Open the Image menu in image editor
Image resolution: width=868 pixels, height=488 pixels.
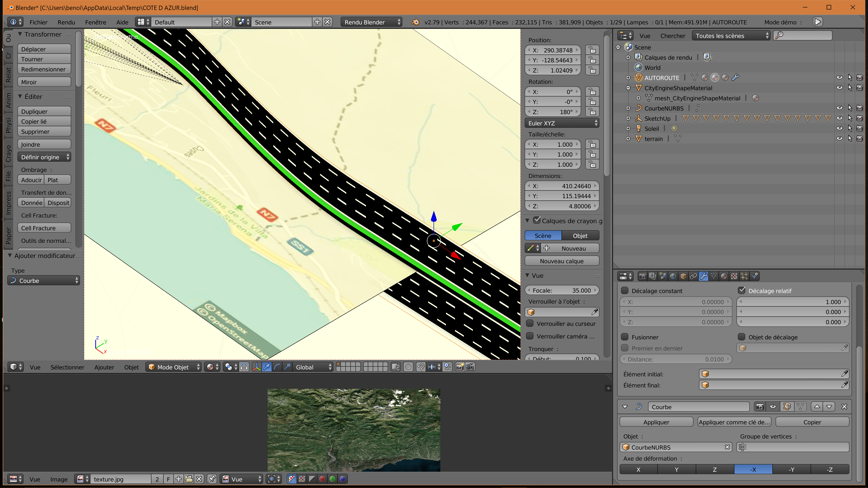pos(59,479)
